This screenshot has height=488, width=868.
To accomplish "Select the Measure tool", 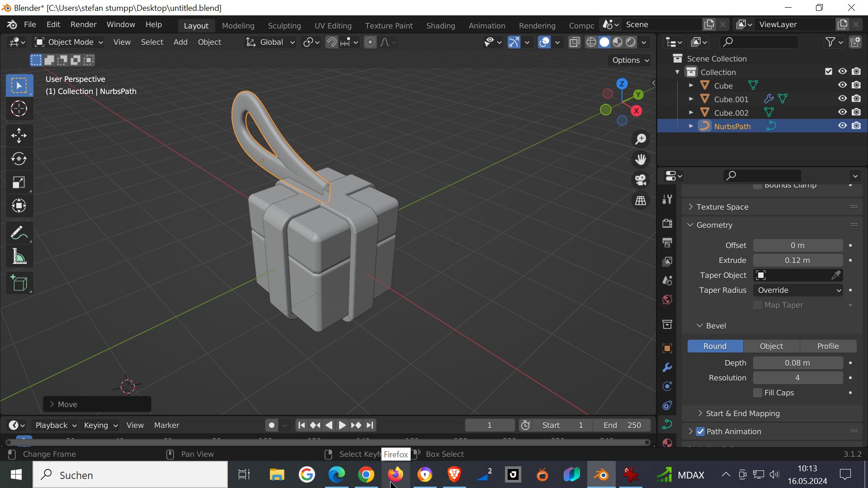I will [x=19, y=257].
